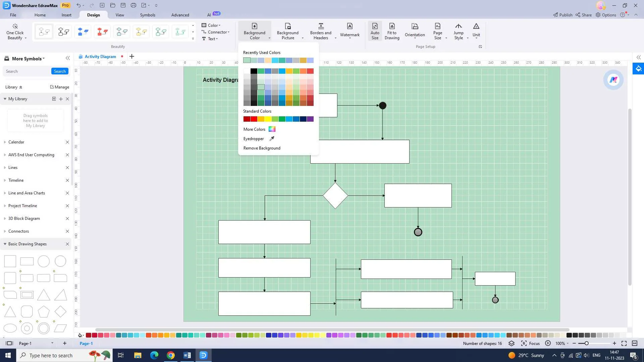Select the Orientation tool
The image size is (644, 362).
pyautogui.click(x=415, y=31)
